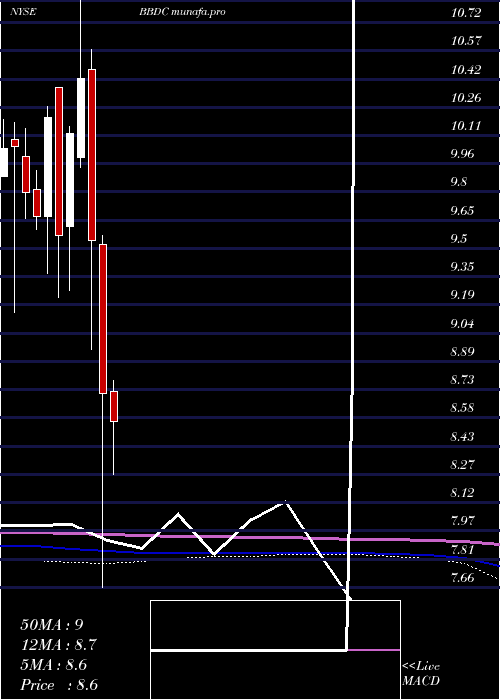The height and width of the screenshot is (700, 500).
Task: Click the NYSE exchange label
Action: (x=23, y=12)
